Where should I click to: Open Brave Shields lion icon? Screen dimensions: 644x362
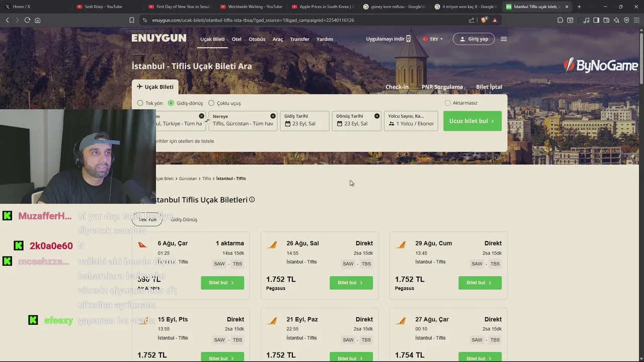pos(484,20)
